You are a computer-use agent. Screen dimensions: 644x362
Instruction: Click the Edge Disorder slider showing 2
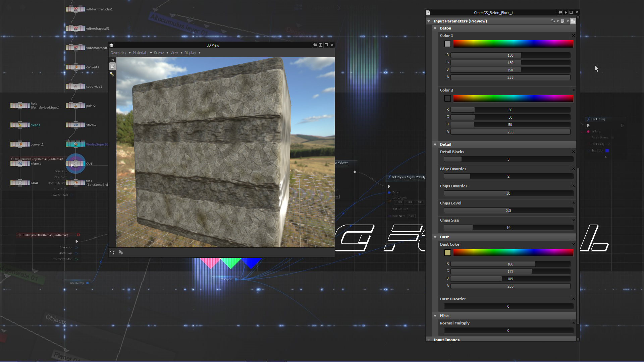coord(508,176)
